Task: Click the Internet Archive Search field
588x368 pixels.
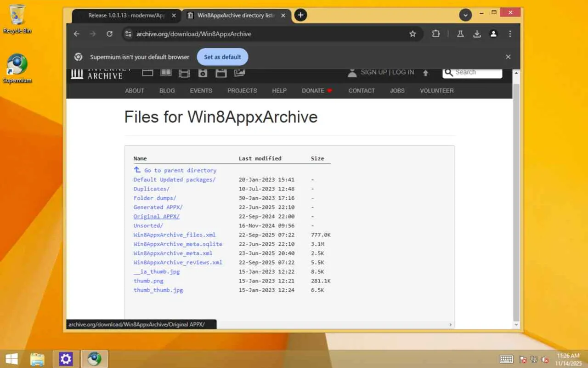Action: pyautogui.click(x=473, y=72)
